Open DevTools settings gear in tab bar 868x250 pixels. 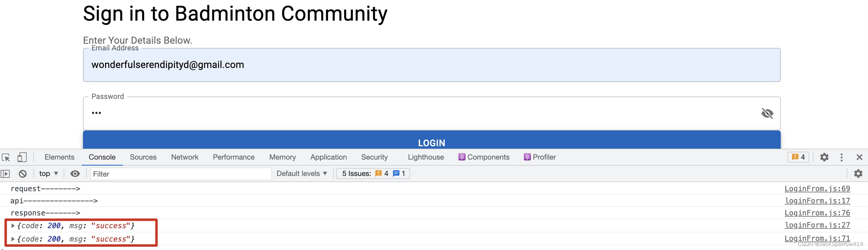tap(824, 157)
